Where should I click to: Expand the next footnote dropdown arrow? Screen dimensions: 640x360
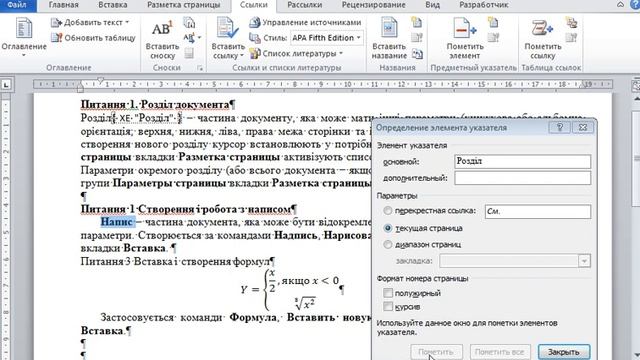pos(200,38)
